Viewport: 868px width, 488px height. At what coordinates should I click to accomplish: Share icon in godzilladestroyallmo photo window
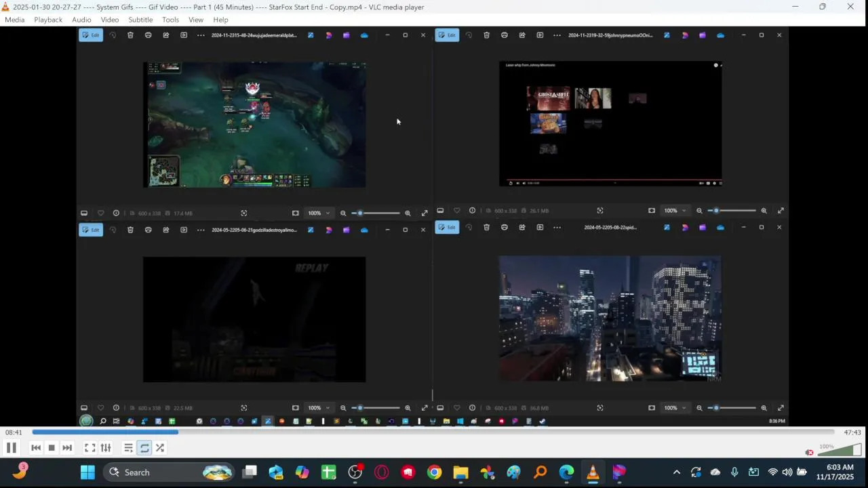[166, 230]
